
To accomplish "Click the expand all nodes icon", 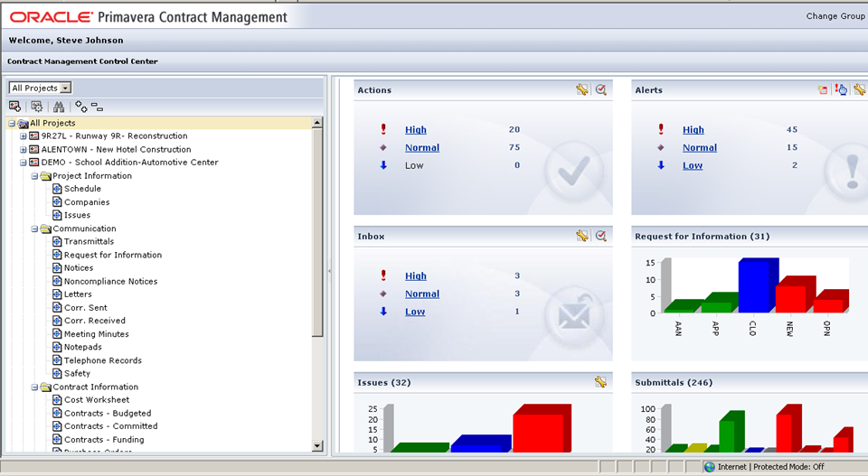I will click(x=80, y=106).
